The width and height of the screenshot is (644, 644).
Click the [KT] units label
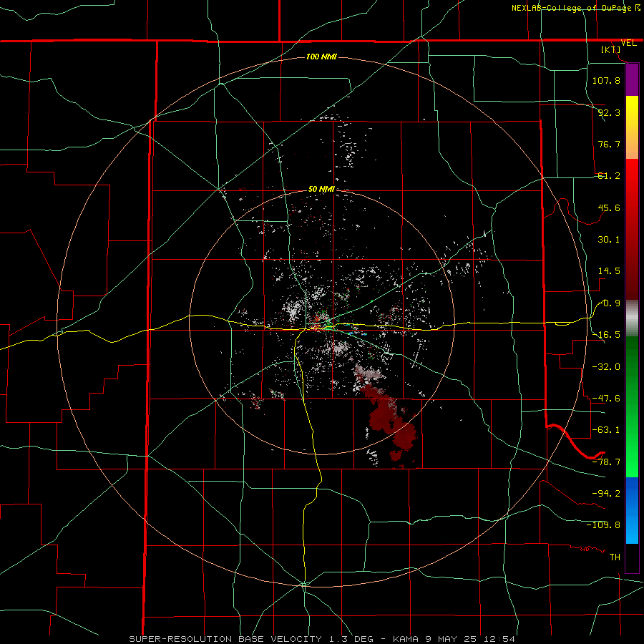pos(611,49)
